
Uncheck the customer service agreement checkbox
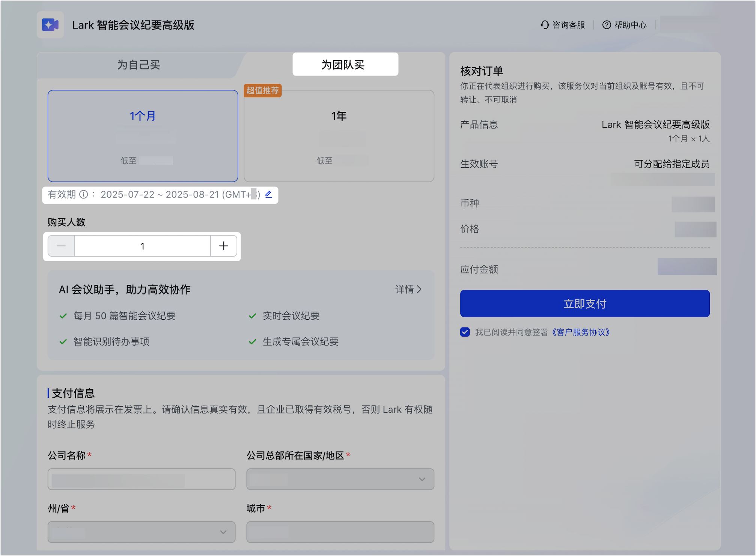(465, 332)
